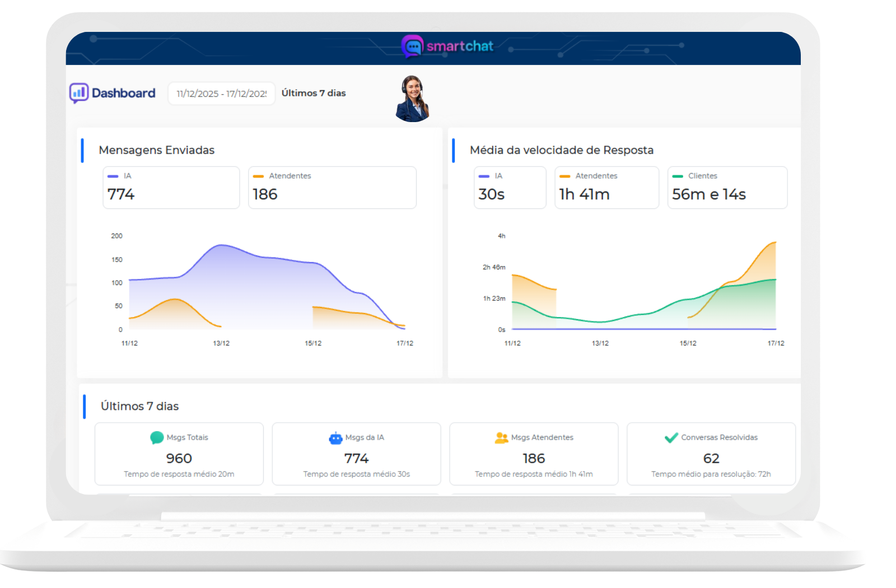Select the Atendentes 186 messages card
Screen dimensions: 896x588
pos(332,188)
